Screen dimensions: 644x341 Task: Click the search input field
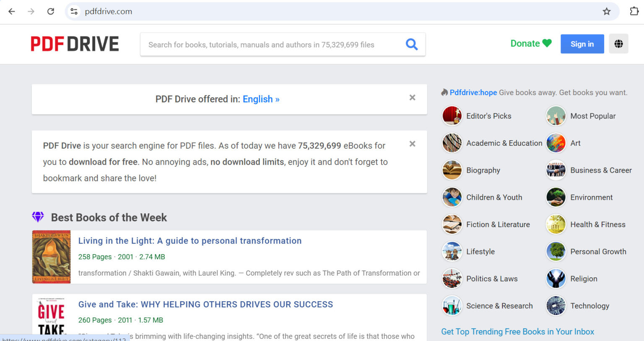tap(273, 44)
